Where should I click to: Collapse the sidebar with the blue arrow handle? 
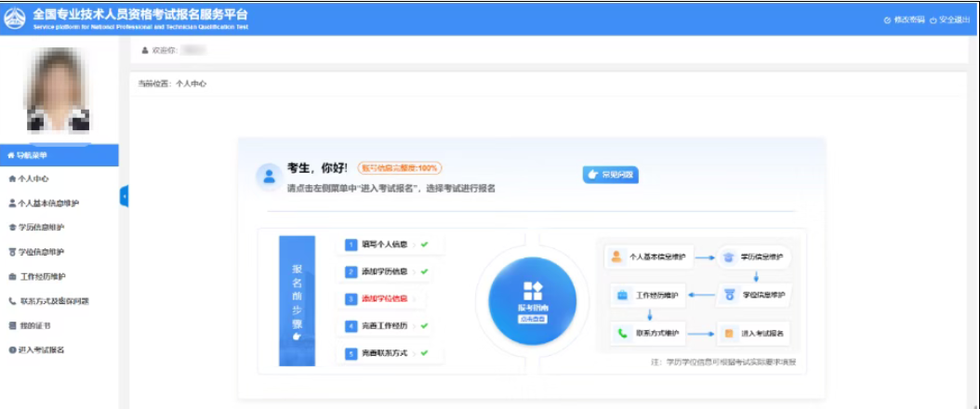(124, 196)
